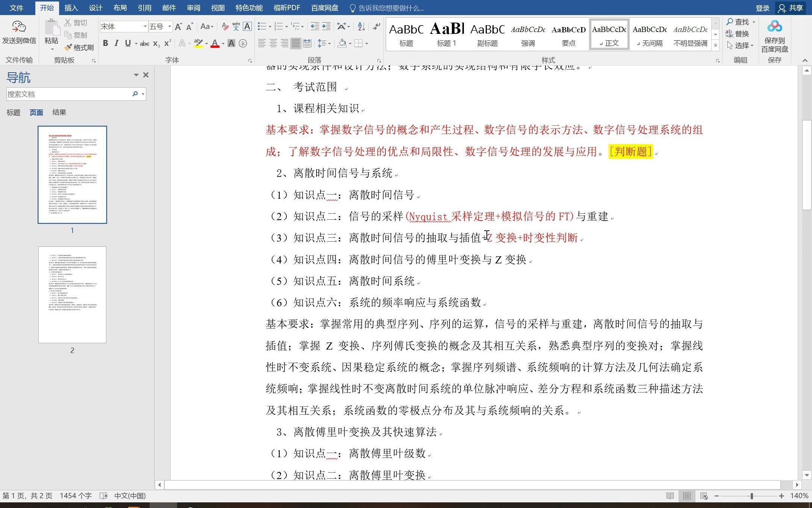Open the Change Case Aa dropdown
Screen dimensions: 812x508
pyautogui.click(x=207, y=26)
